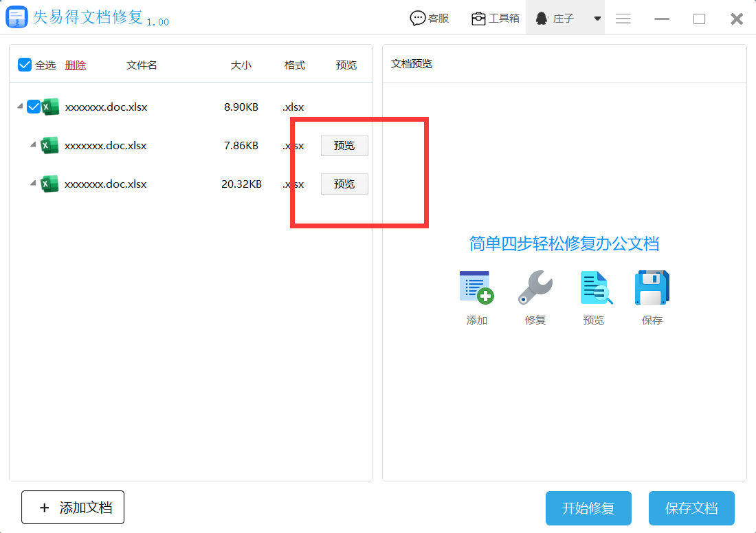Expand the 20.32KB file row triangle

click(33, 184)
